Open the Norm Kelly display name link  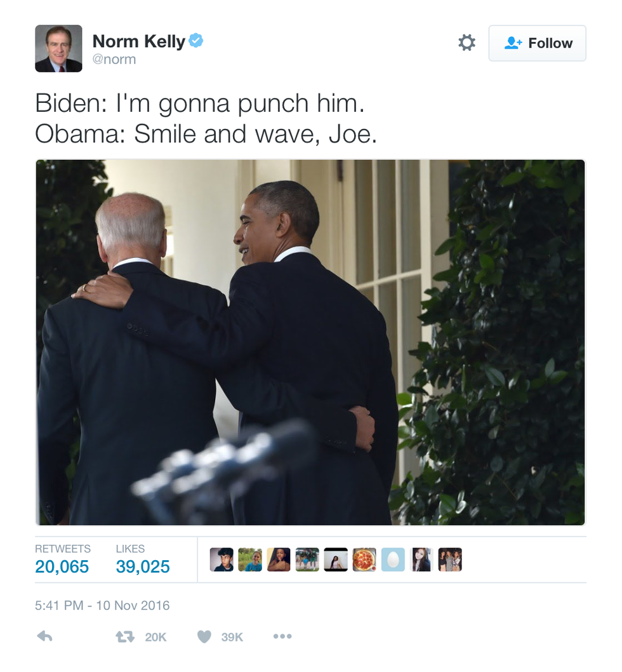139,41
